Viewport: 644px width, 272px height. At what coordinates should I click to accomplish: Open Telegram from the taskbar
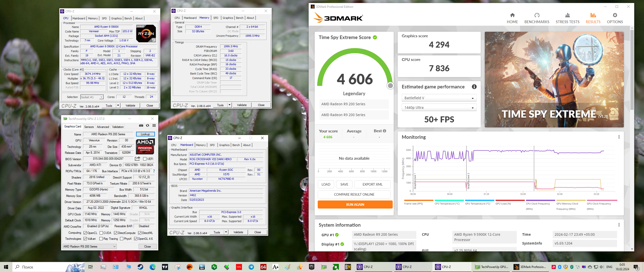pos(251,267)
